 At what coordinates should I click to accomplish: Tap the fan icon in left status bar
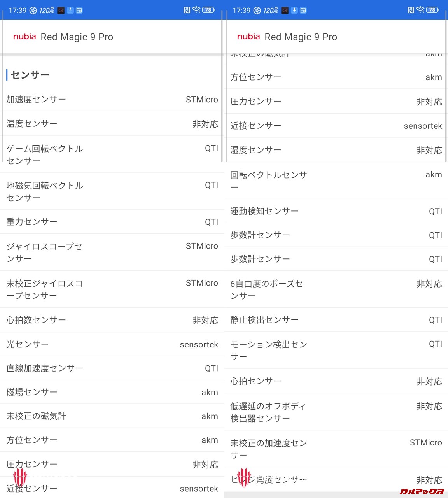coord(33,11)
